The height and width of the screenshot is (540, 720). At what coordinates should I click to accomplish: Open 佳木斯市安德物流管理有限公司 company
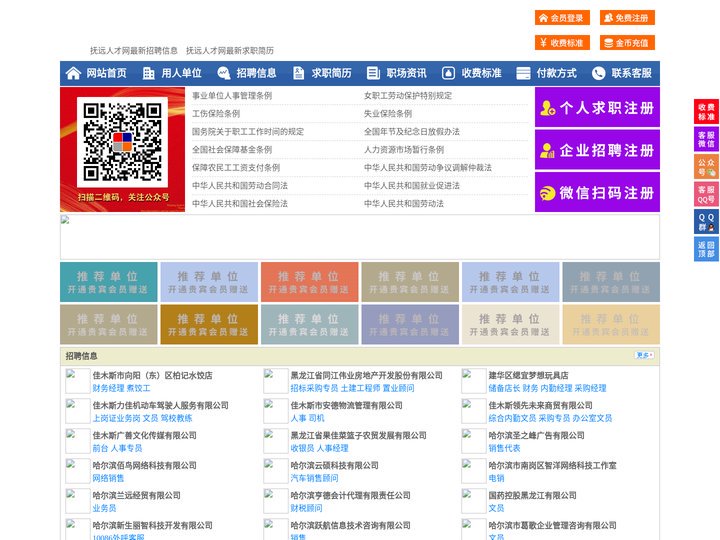click(346, 405)
